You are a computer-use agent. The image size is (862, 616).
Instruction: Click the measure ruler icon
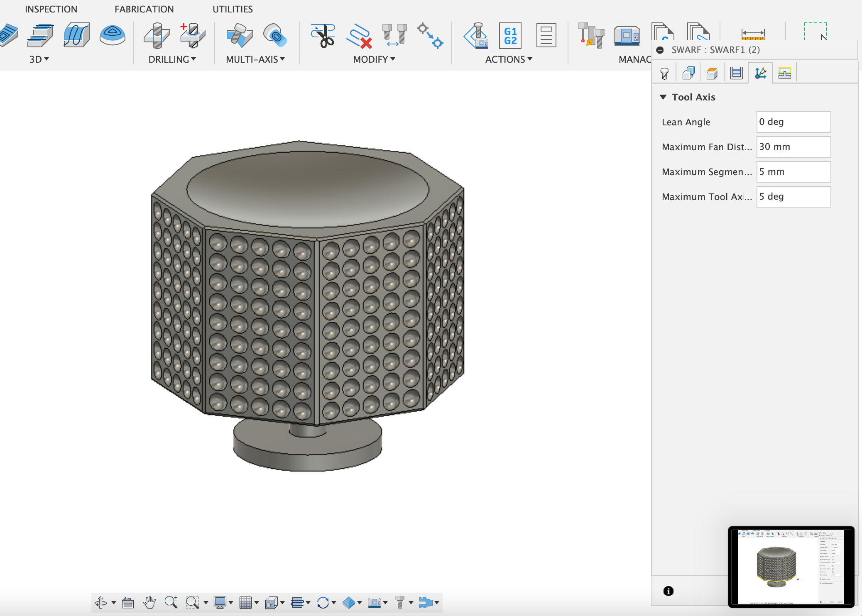753,34
